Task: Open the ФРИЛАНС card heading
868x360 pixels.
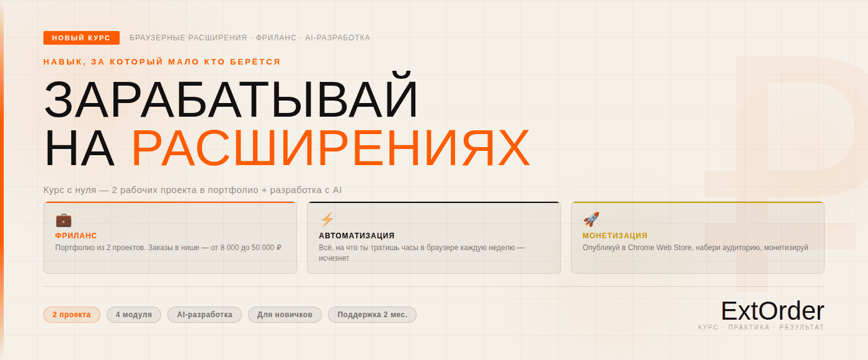Action: 76,236
